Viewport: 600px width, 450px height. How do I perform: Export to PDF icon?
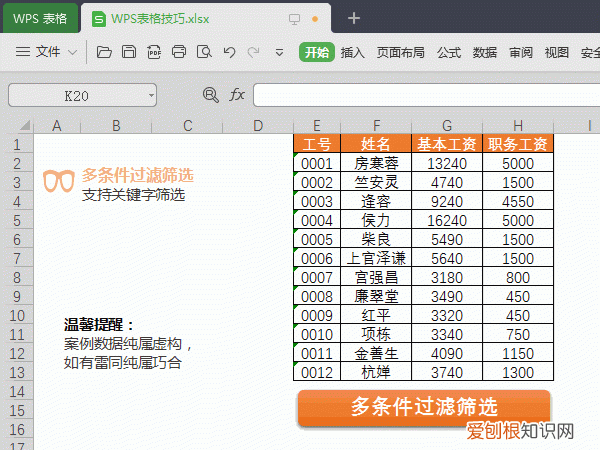click(154, 52)
